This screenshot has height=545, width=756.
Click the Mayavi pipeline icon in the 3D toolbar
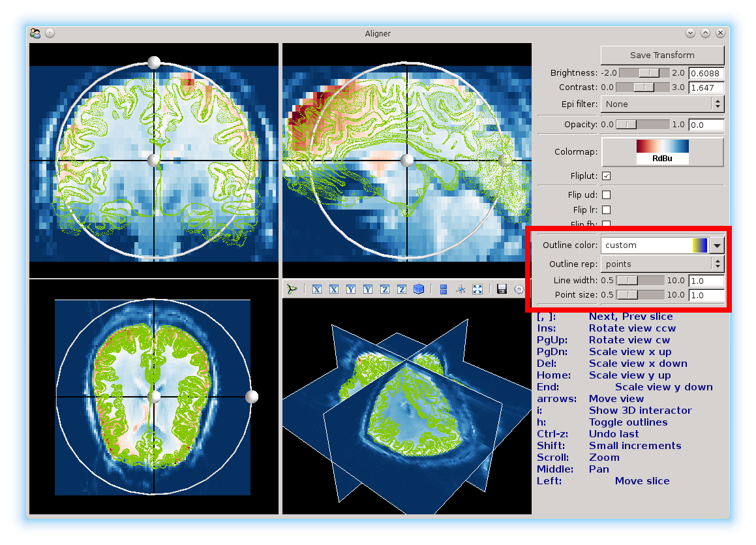coord(292,289)
